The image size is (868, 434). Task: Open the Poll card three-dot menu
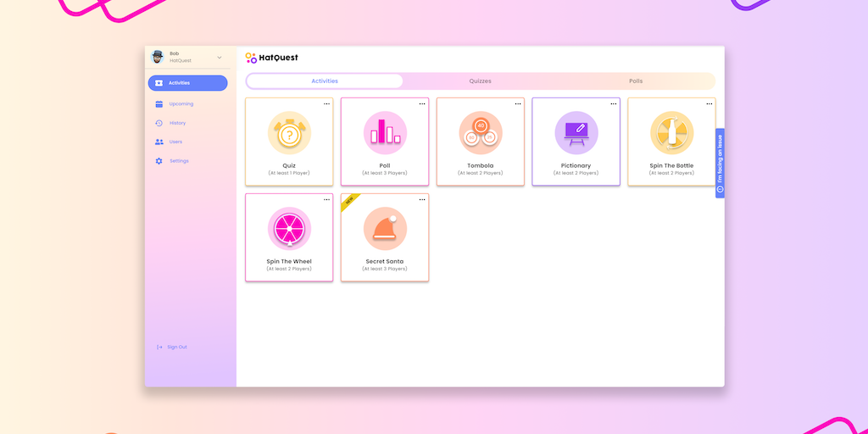(x=422, y=104)
